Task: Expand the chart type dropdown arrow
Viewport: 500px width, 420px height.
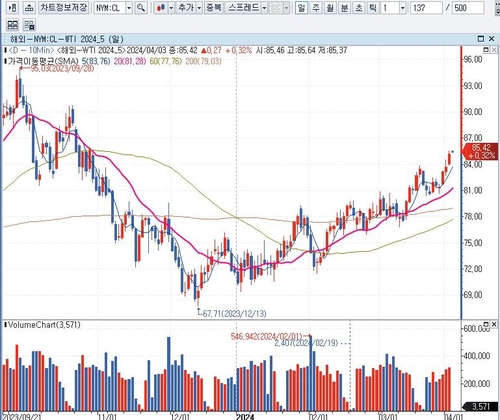Action: 171,8
